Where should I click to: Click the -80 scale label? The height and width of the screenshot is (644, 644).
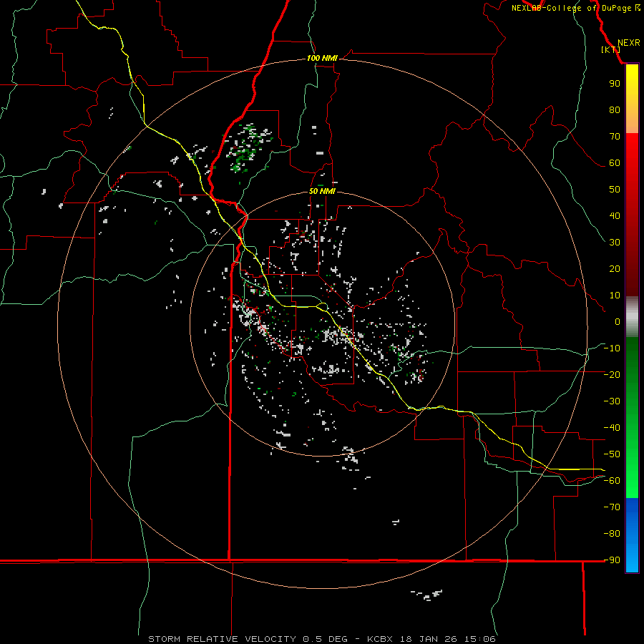[x=612, y=534]
